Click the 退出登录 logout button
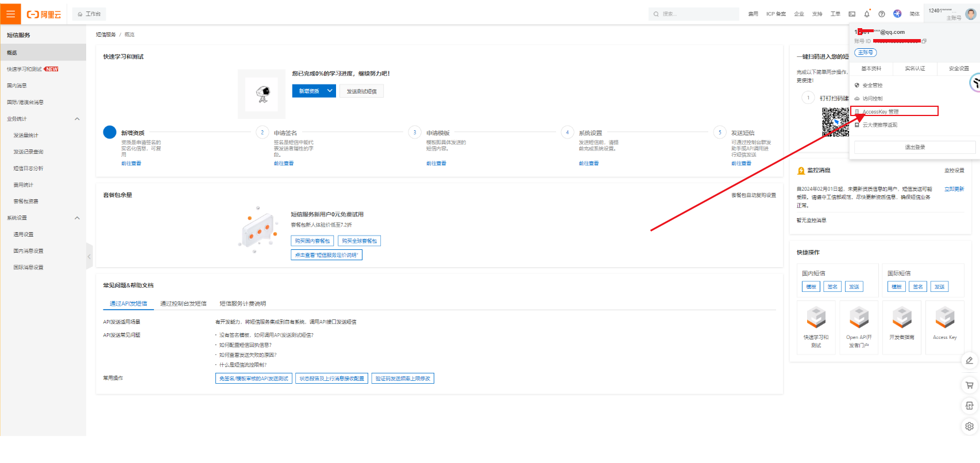Screen dimensions: 980x463 click(x=915, y=147)
